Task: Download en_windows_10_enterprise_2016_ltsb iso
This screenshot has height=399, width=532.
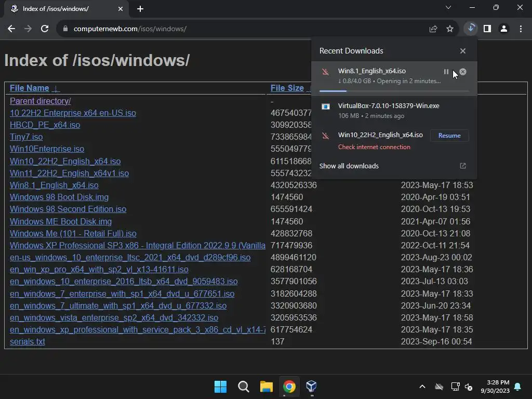Action: click(124, 281)
